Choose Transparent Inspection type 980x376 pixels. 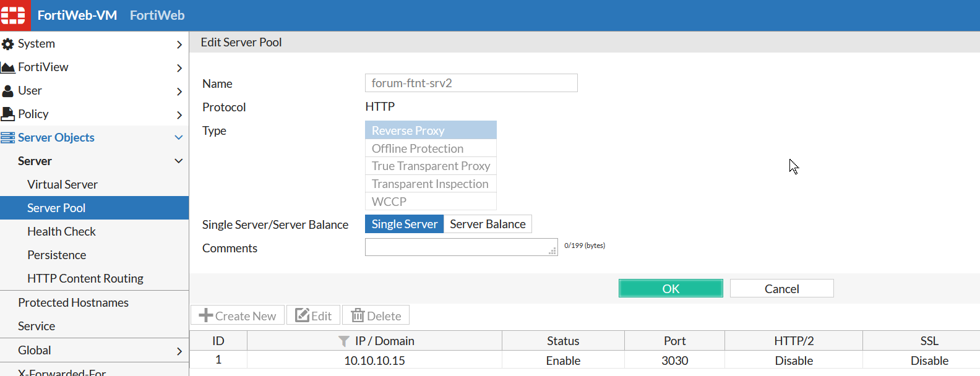point(431,184)
